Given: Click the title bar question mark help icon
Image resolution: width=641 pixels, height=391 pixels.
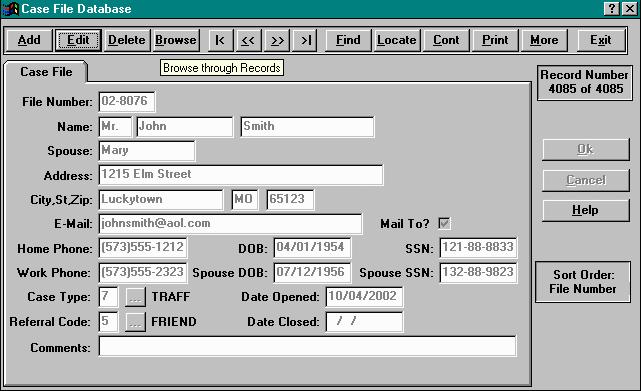Looking at the screenshot, I should pyautogui.click(x=611, y=9).
